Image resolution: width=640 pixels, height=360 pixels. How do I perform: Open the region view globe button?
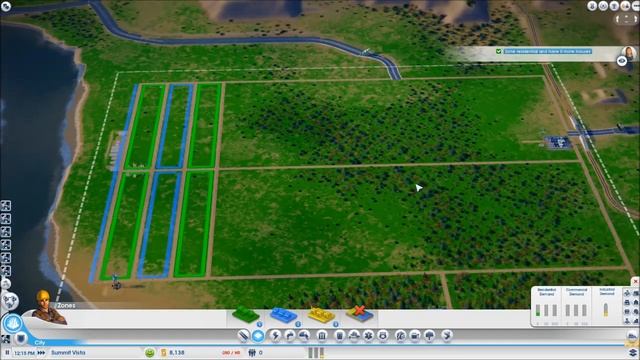[x=10, y=302]
